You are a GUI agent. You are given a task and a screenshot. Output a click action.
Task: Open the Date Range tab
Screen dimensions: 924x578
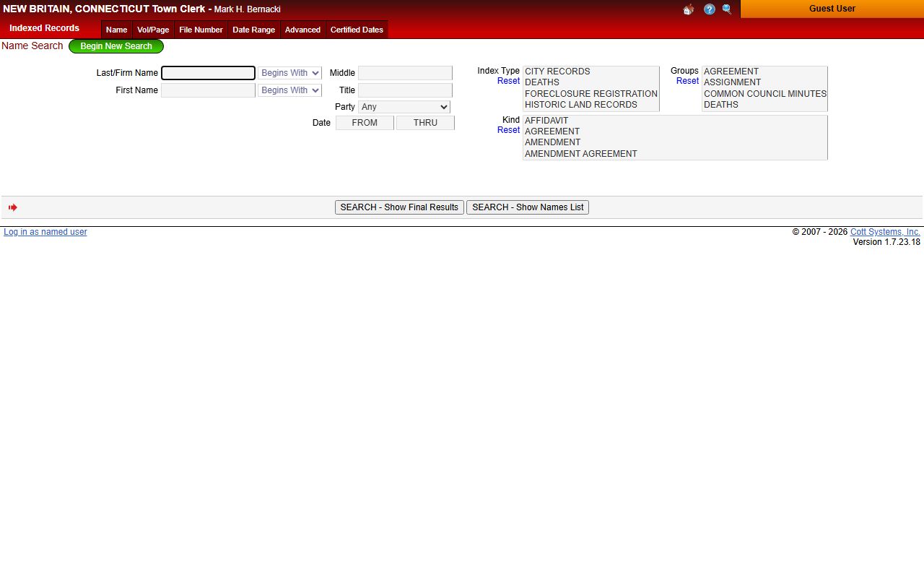[x=253, y=30]
